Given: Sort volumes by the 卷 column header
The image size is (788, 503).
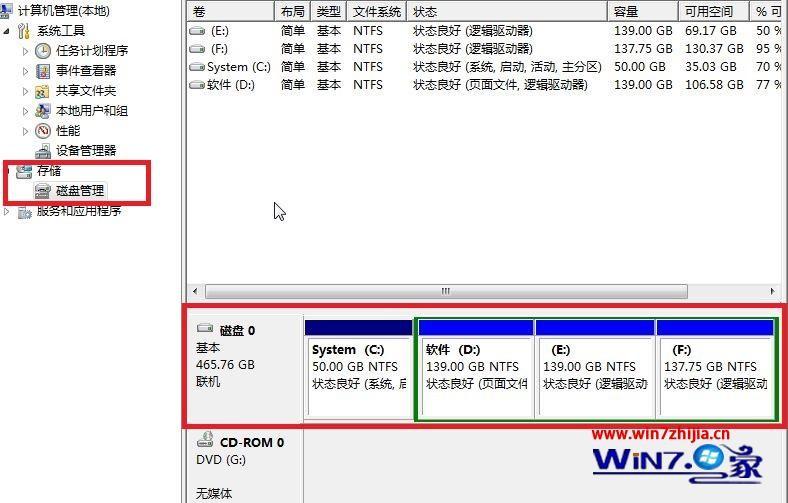Looking at the screenshot, I should [231, 11].
